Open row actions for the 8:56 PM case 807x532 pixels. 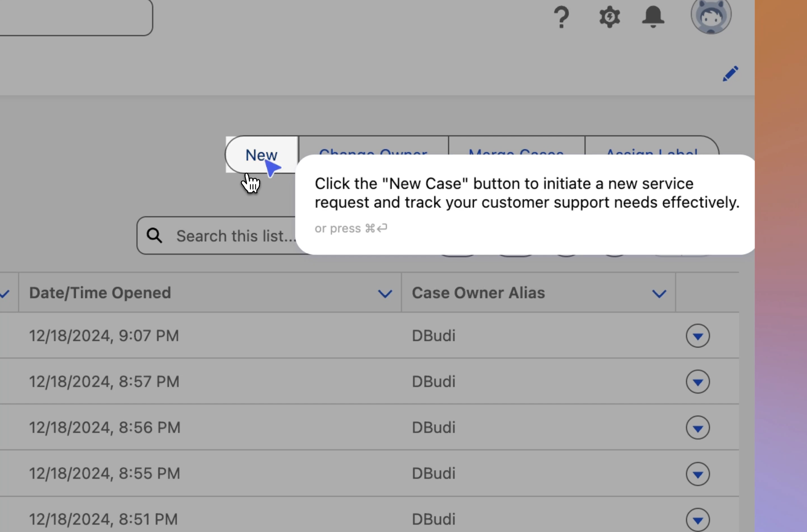tap(697, 428)
